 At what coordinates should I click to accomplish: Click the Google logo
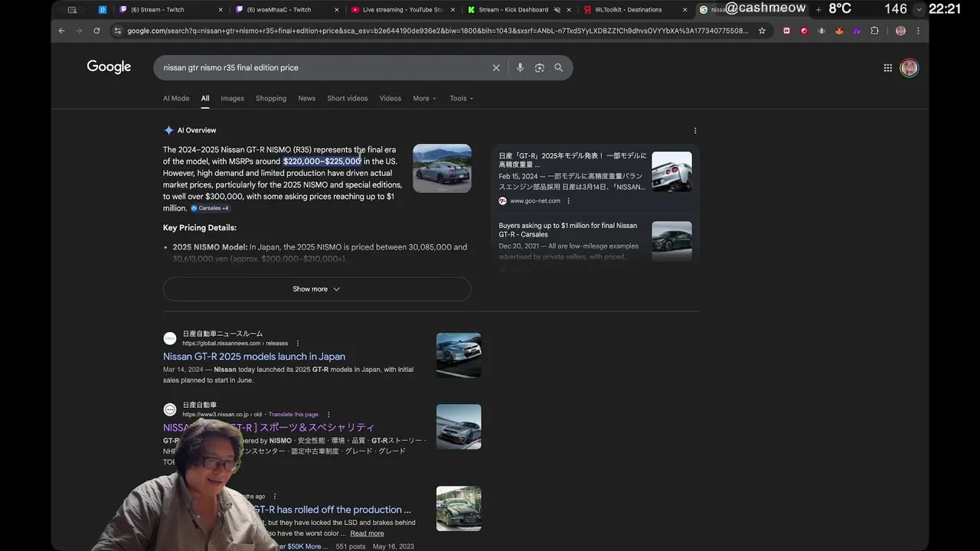point(109,67)
